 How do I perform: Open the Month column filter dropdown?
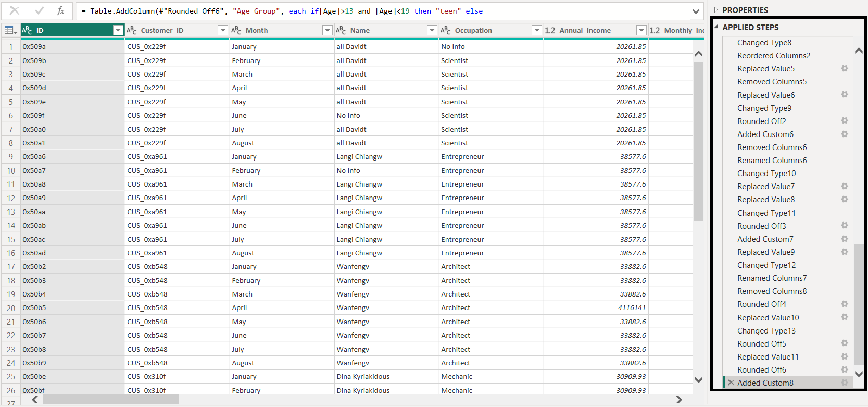pos(328,31)
